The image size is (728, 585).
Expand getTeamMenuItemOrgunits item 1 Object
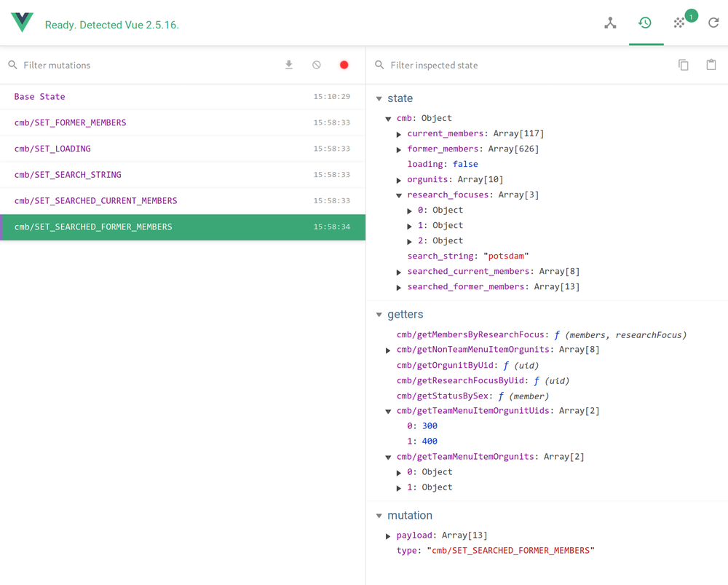(399, 488)
